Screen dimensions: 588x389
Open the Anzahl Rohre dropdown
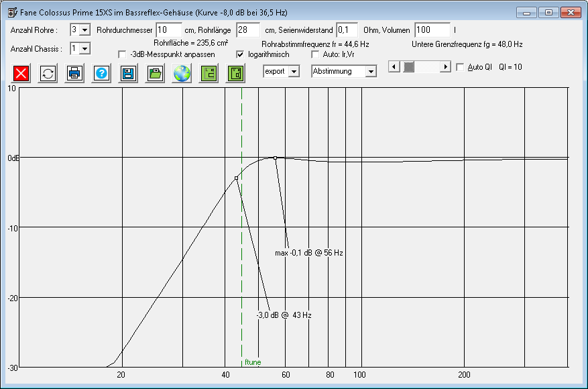pos(85,30)
